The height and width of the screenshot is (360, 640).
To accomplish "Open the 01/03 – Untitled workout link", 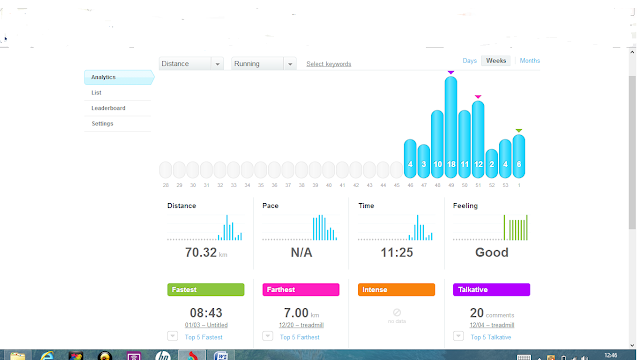I will tap(206, 325).
